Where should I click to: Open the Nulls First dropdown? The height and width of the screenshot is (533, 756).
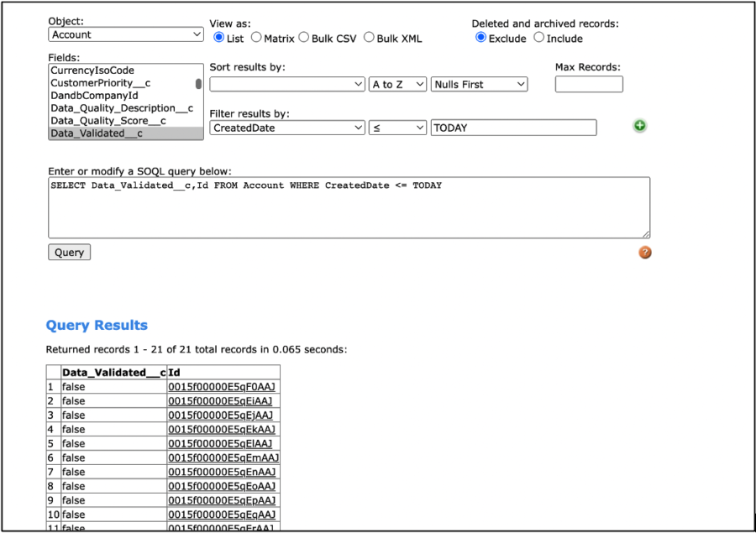479,84
